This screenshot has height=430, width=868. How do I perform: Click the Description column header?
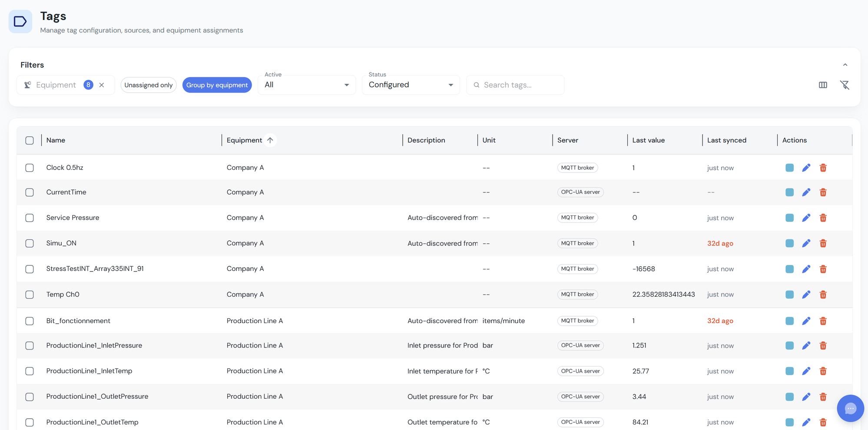426,140
